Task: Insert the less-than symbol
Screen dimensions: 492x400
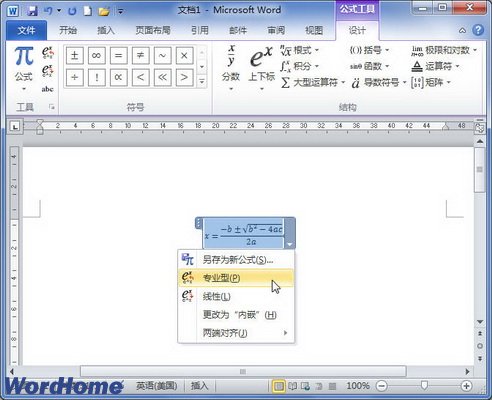Action: [140, 77]
